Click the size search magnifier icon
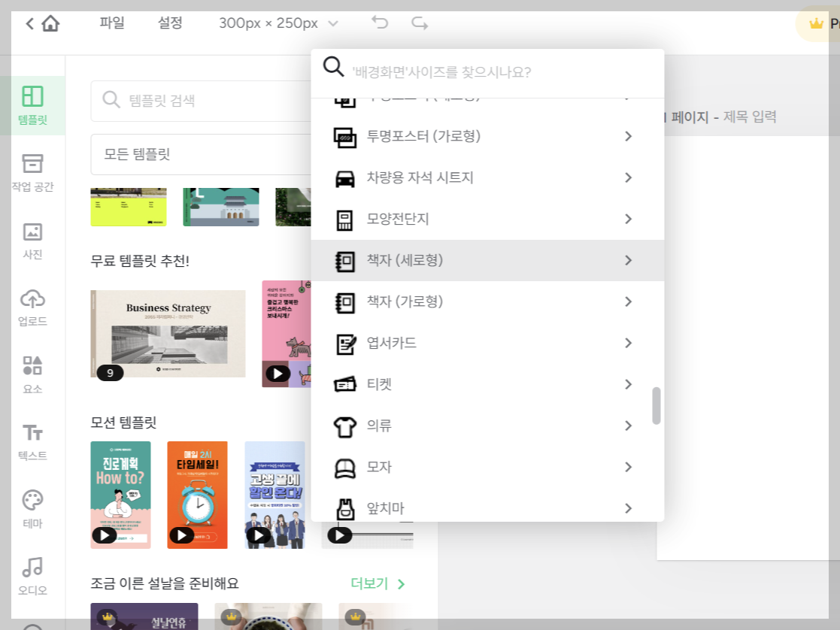 point(333,67)
